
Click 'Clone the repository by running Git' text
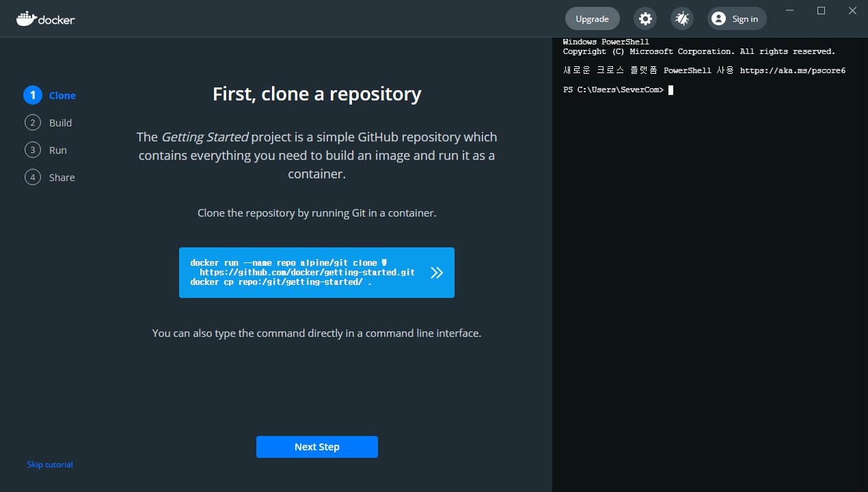[317, 213]
